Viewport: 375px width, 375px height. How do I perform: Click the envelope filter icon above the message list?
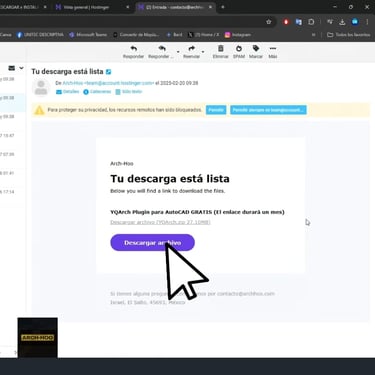click(12, 68)
